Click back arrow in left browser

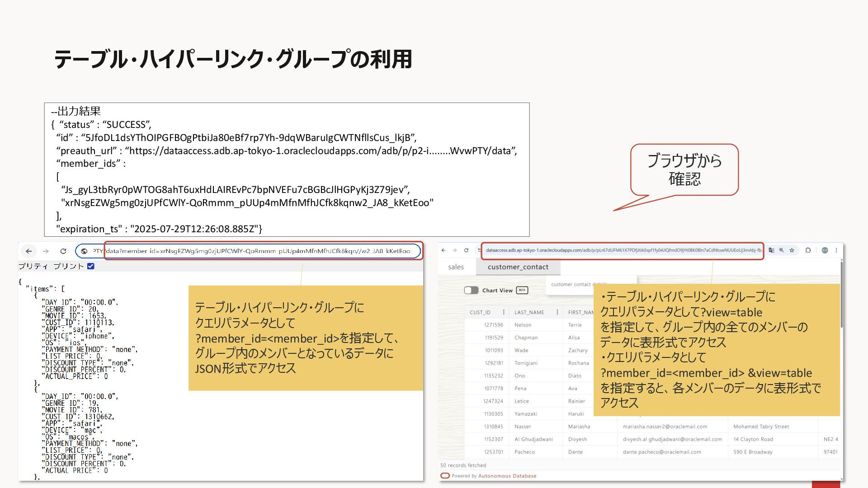point(29,251)
